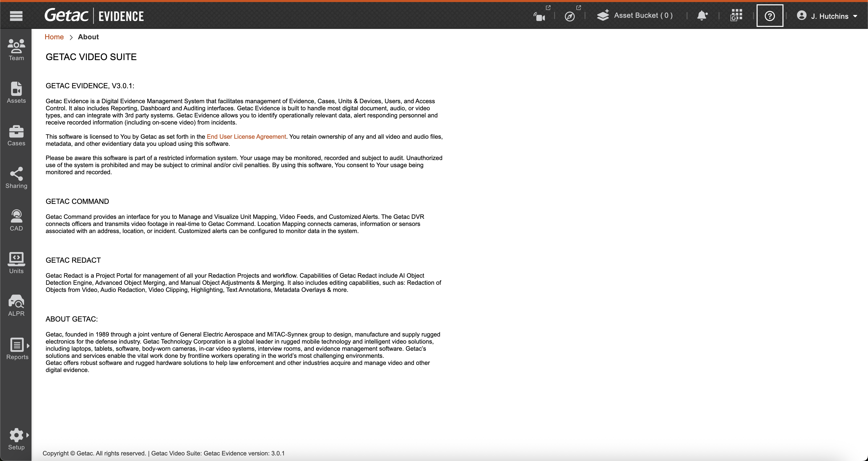
Task: Click the About breadcrumb text
Action: (x=88, y=37)
